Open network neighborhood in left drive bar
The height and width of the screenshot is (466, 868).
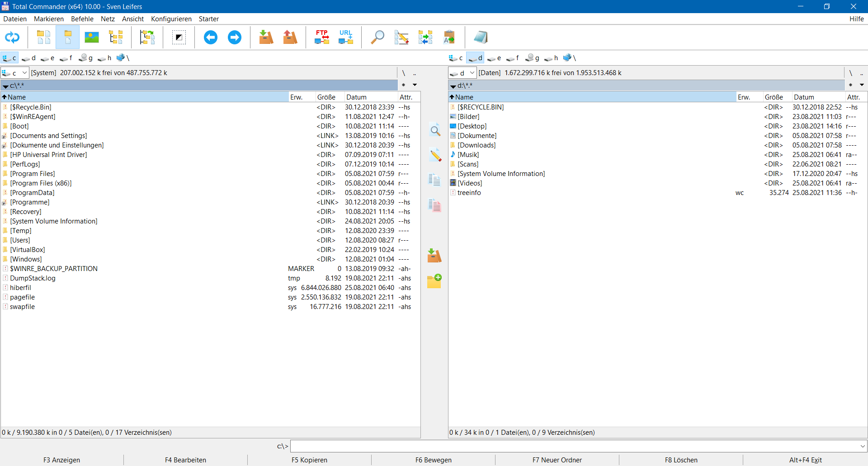coord(123,58)
